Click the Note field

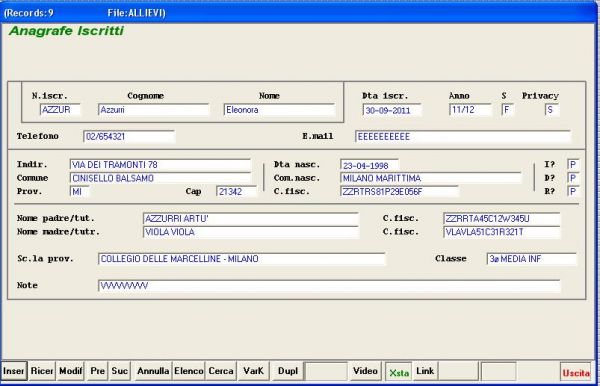pyautogui.click(x=329, y=285)
